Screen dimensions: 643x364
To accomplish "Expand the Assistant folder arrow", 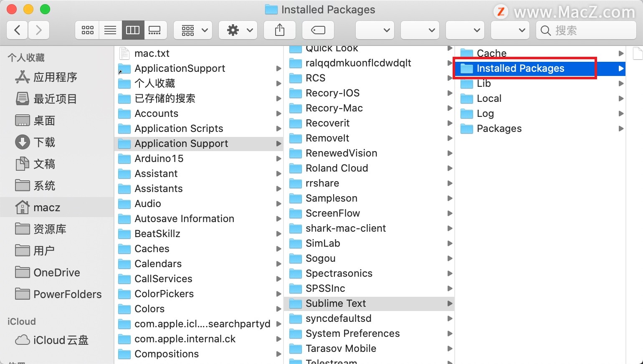I will [278, 174].
